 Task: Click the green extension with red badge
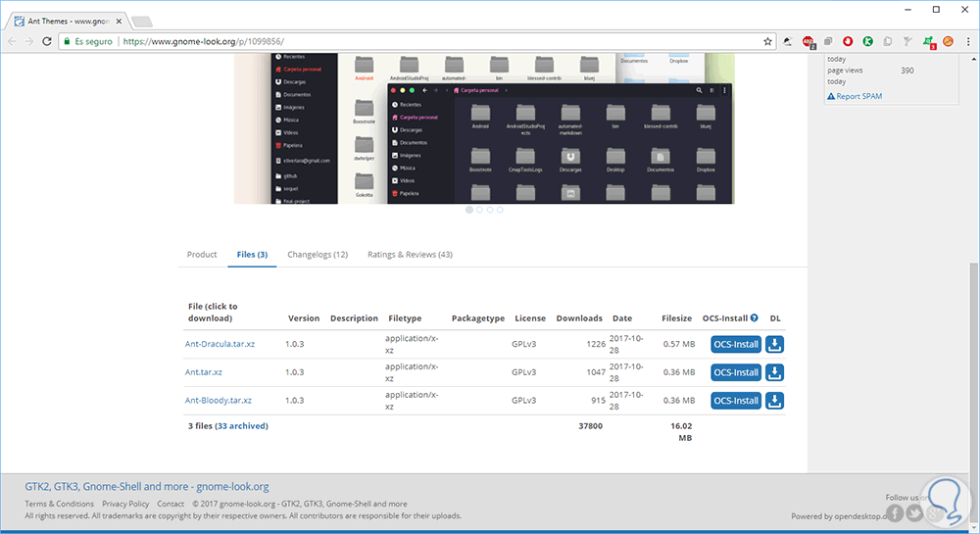[929, 42]
